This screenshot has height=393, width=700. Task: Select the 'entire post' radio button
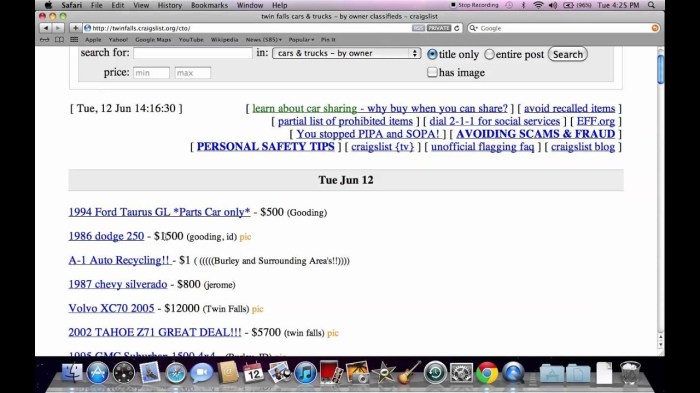[x=489, y=54]
